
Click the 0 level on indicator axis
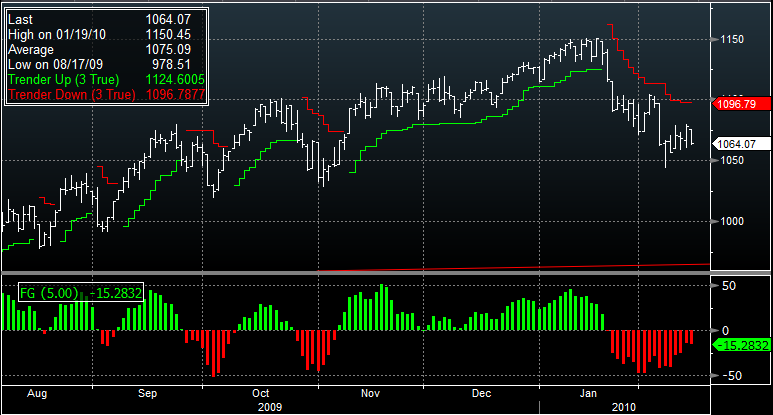coord(726,331)
